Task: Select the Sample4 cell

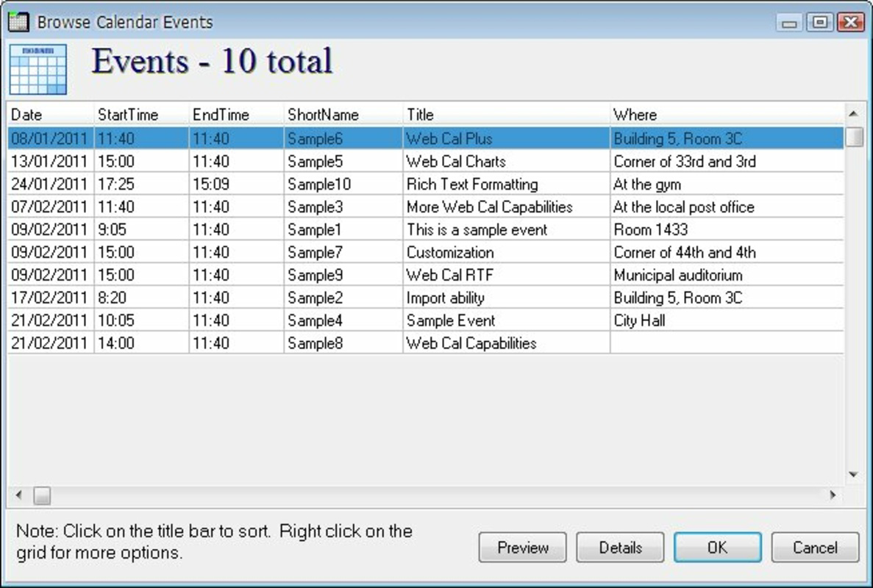Action: pyautogui.click(x=343, y=321)
